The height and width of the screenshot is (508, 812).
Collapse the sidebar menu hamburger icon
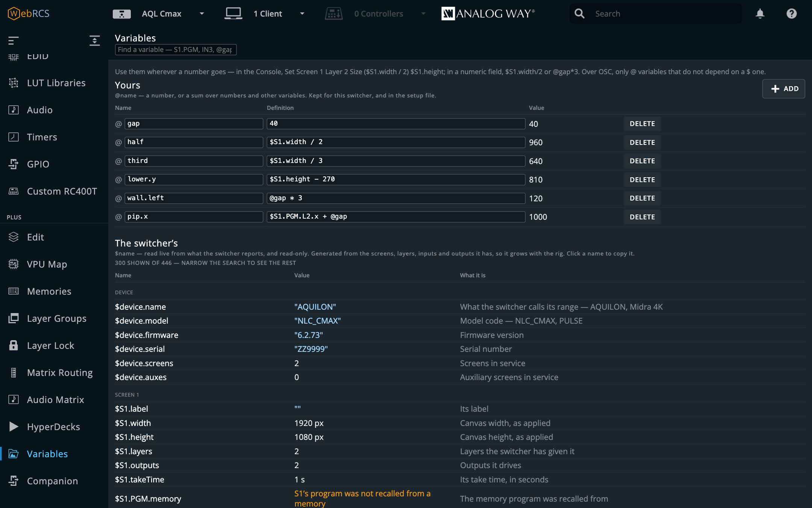point(14,40)
